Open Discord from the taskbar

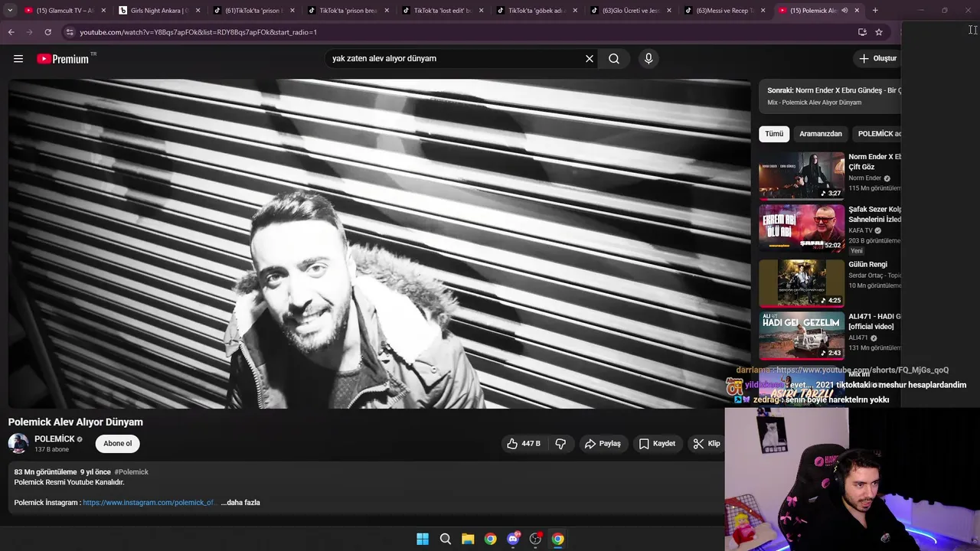[513, 539]
